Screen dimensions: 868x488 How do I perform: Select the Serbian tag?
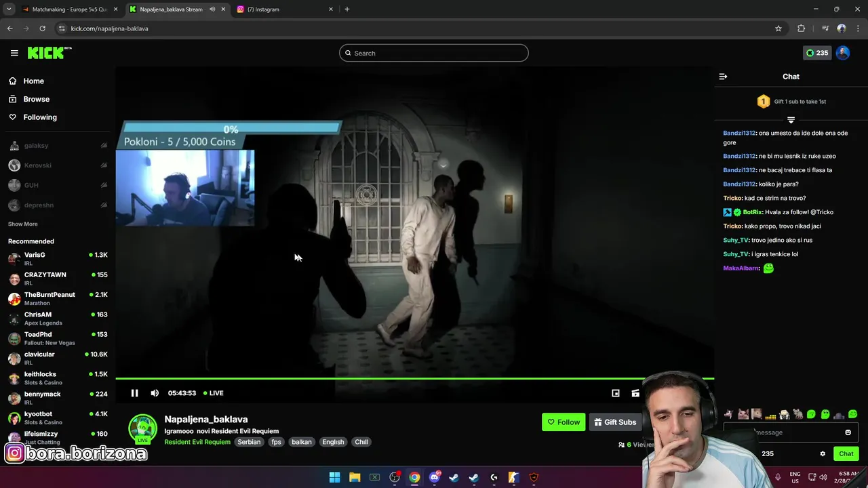[x=249, y=442]
